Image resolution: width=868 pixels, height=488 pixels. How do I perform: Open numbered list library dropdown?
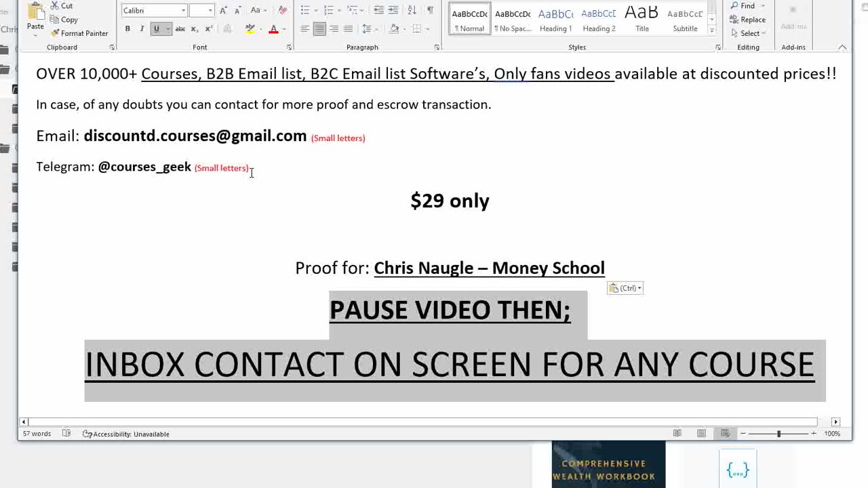coord(340,10)
